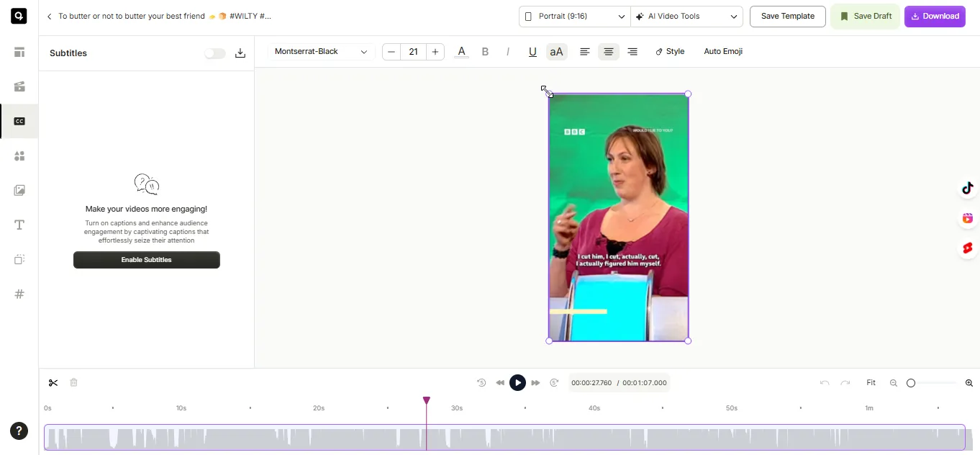Toggle bold formatting

tap(485, 52)
